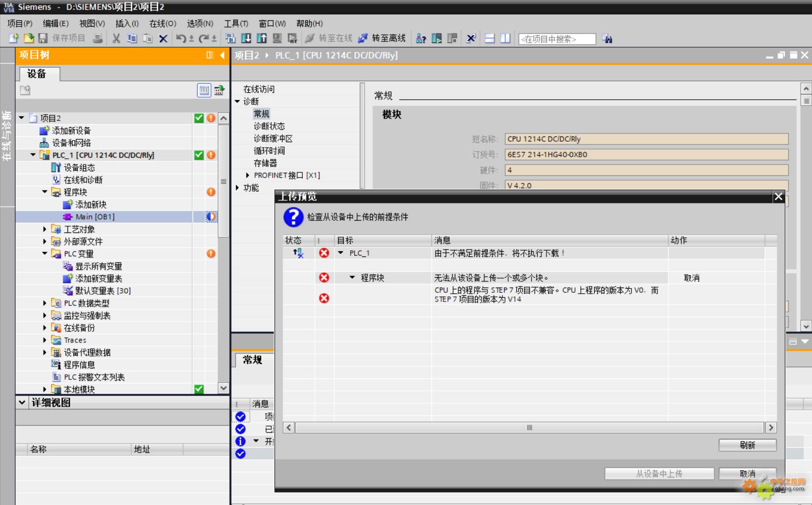Open the 工具(T) menu
Screen dimensions: 812x505
pyautogui.click(x=236, y=23)
